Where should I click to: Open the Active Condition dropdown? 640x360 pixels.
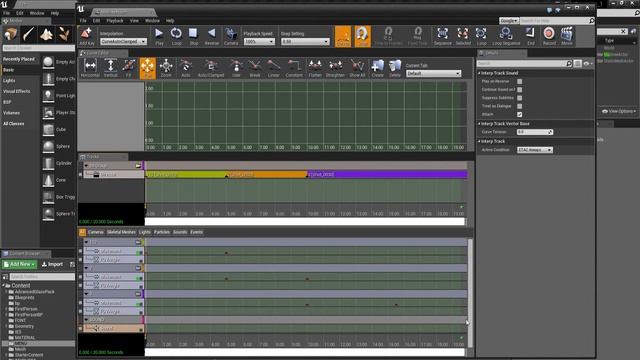pos(535,150)
